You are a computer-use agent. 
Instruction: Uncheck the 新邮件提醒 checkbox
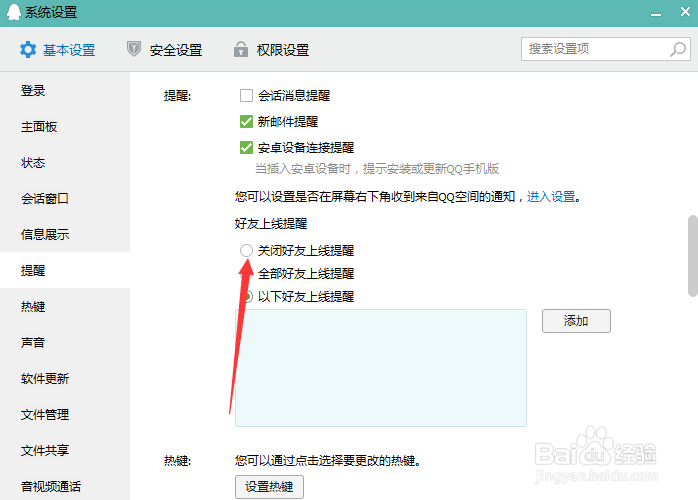pyautogui.click(x=246, y=122)
